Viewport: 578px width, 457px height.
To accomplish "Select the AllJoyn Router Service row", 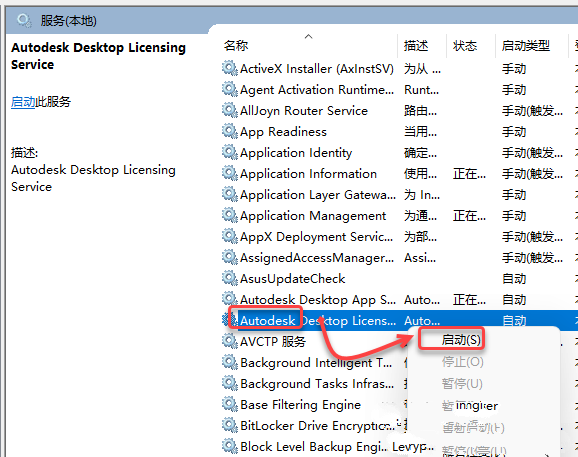I will 399,111.
